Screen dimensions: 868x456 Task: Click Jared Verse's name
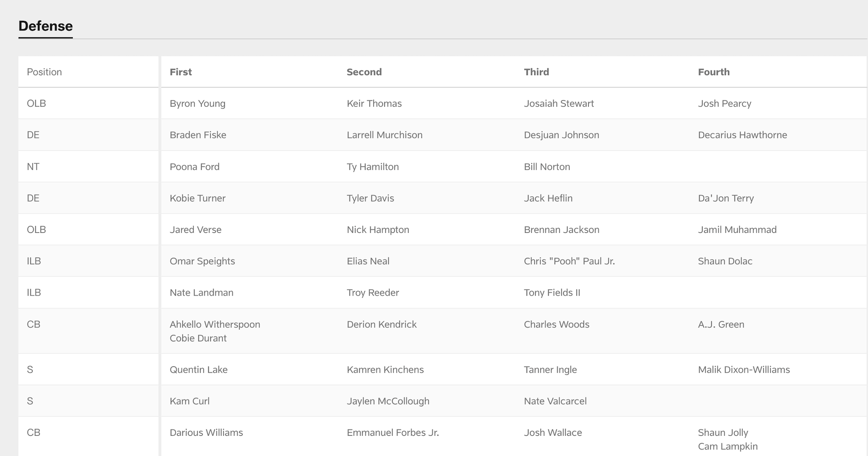[195, 230]
